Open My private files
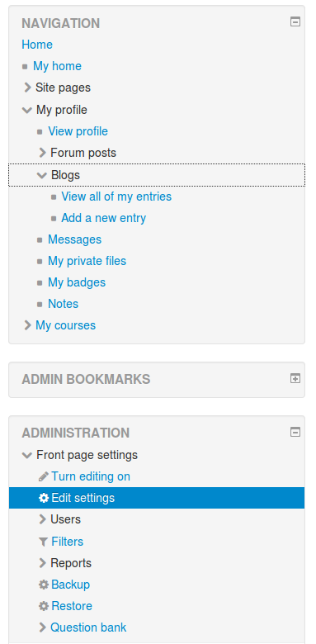 (x=87, y=261)
